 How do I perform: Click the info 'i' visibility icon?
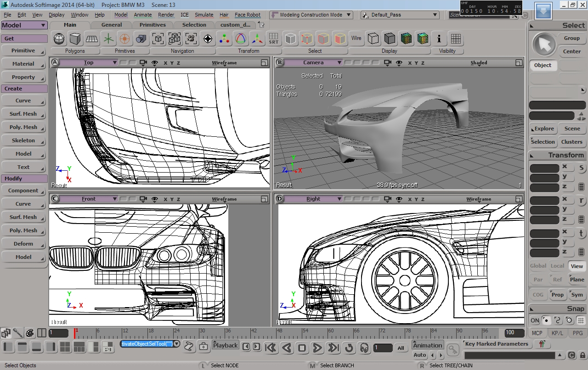point(439,39)
